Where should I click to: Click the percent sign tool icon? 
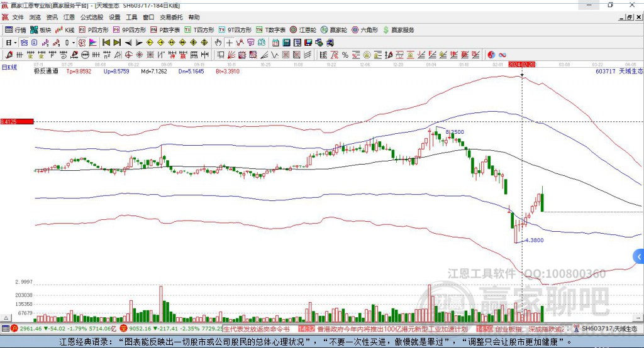345,55
